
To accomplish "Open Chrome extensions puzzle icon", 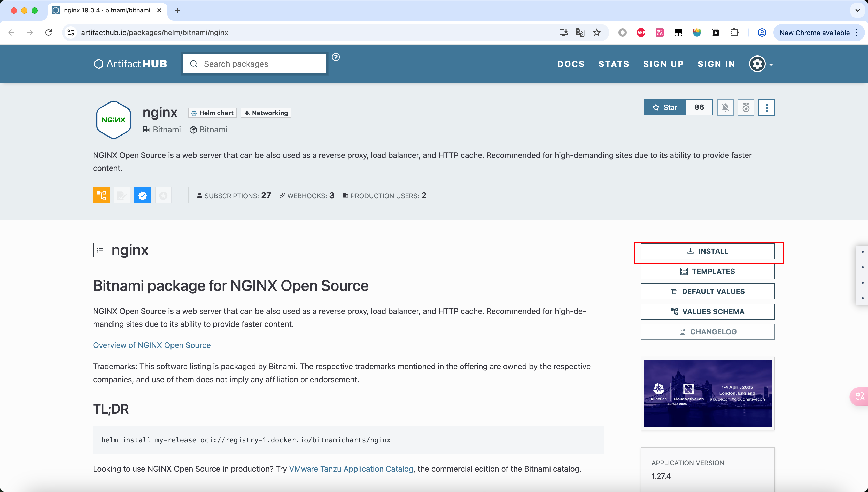I will [734, 33].
